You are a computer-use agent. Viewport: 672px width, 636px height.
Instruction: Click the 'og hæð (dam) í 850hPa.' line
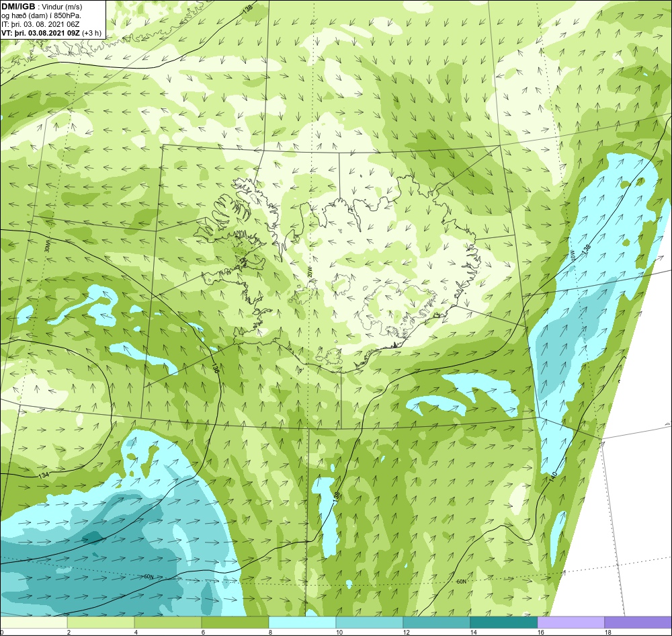coord(42,15)
